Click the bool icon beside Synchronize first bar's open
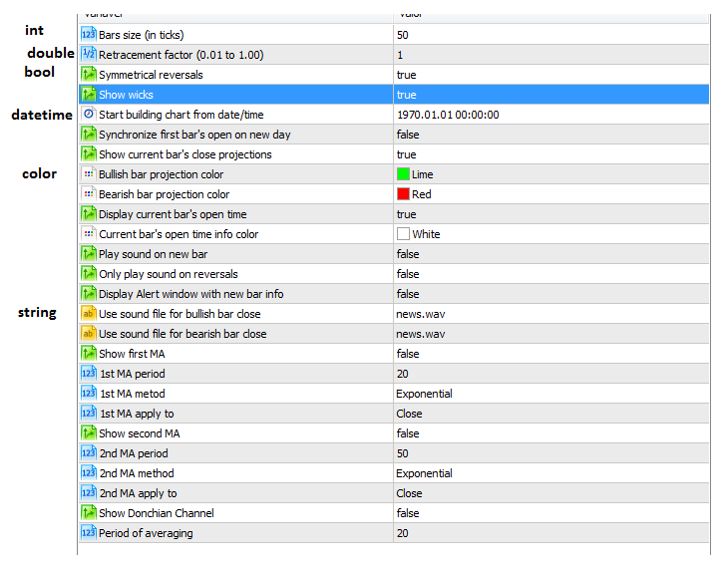 coord(88,135)
